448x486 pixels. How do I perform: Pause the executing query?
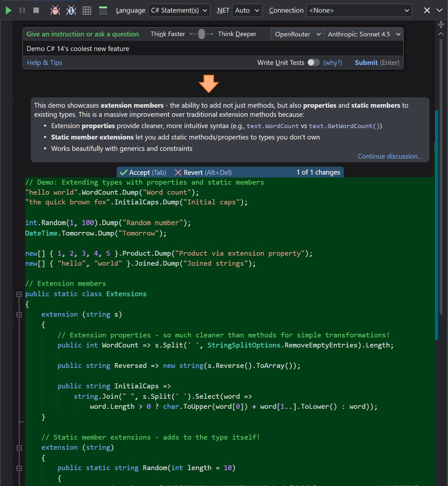point(22,10)
